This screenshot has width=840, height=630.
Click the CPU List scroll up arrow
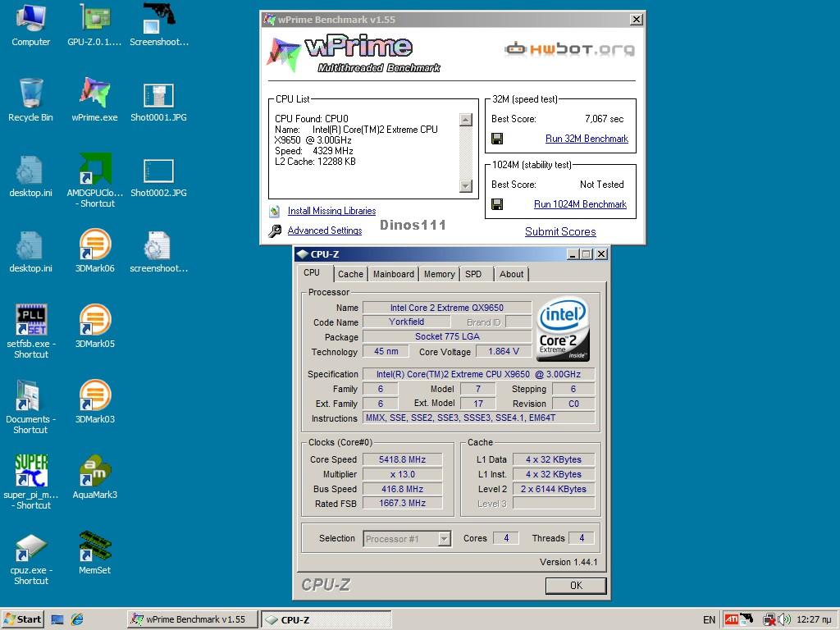(466, 120)
